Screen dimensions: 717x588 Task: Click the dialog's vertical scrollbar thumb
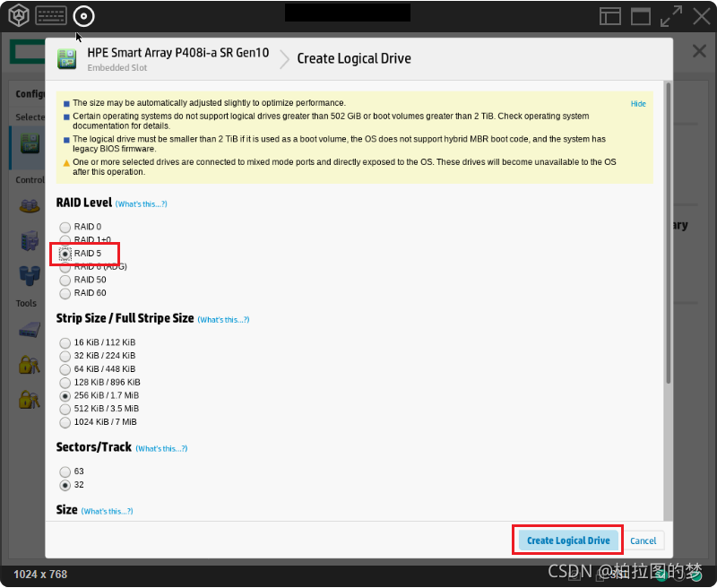[668, 233]
